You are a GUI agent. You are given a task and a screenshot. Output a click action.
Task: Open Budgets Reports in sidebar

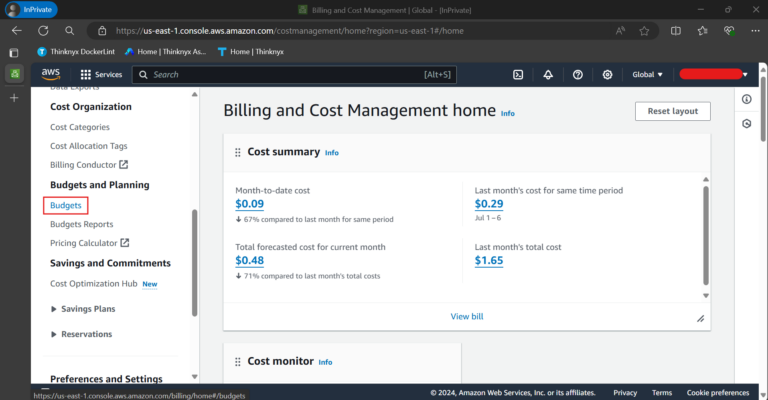tap(81, 224)
